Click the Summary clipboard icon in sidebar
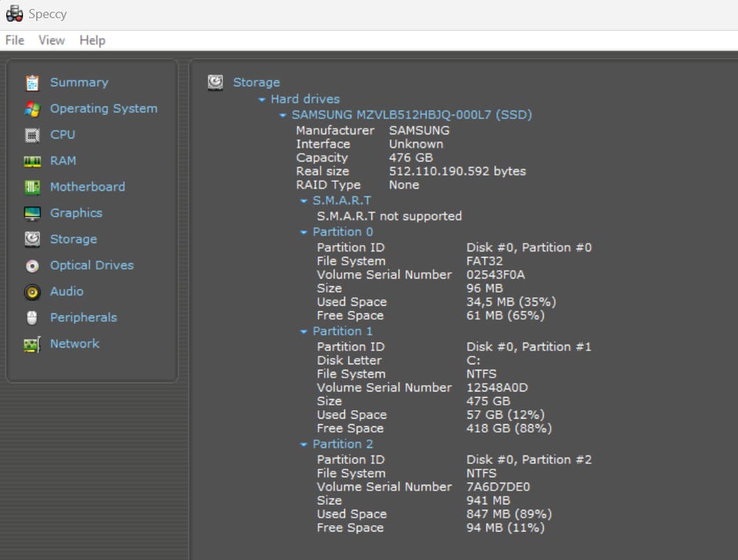Image resolution: width=738 pixels, height=560 pixels. (x=32, y=83)
